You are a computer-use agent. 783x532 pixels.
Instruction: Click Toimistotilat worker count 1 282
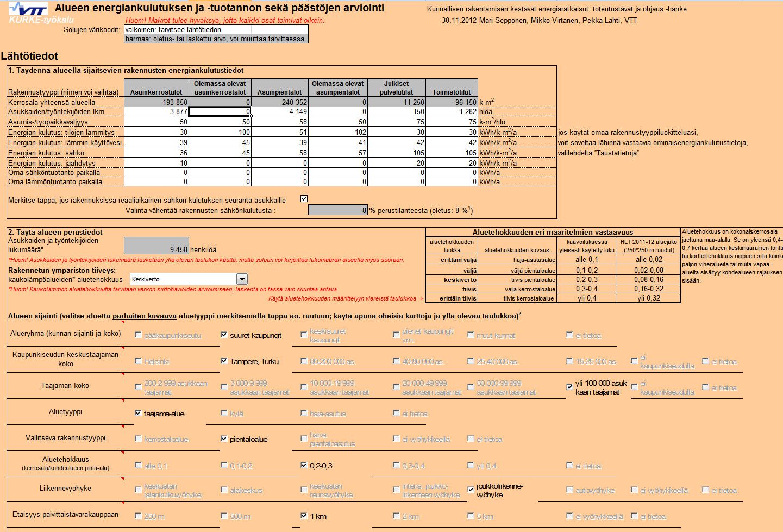(451, 111)
